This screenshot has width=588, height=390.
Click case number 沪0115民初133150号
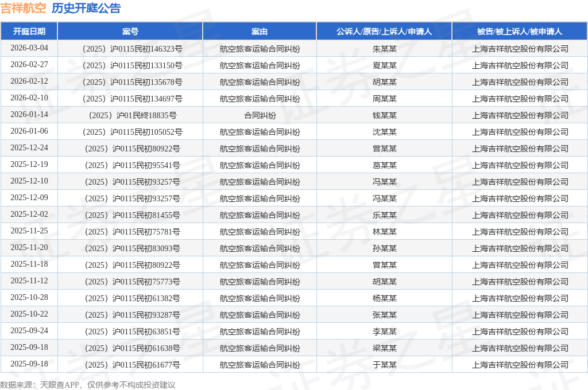[133, 65]
